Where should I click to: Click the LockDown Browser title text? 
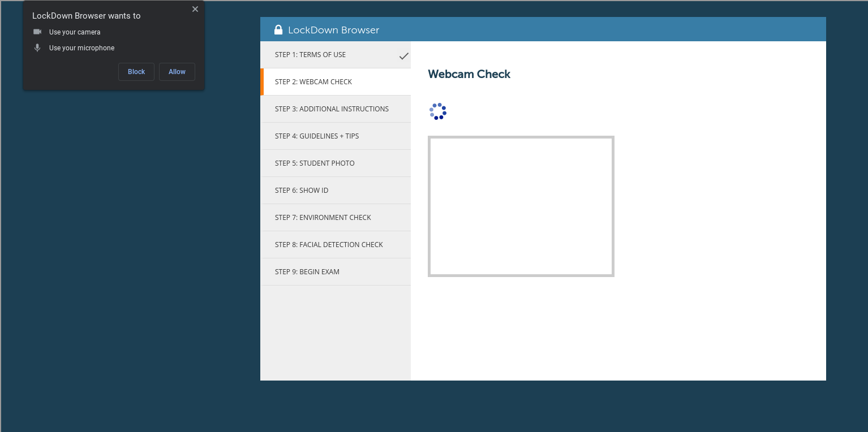334,30
